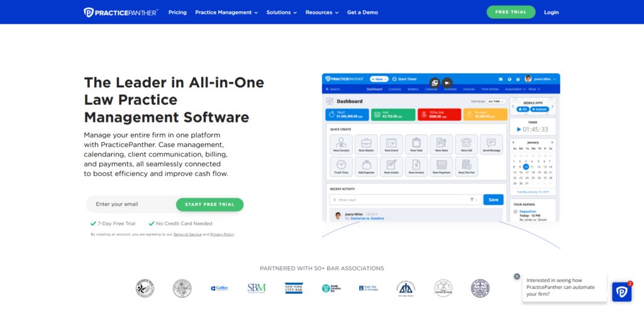Viewport: 644px width, 314px height.
Task: Click the Android mobile app button
Action: pyautogui.click(x=539, y=109)
